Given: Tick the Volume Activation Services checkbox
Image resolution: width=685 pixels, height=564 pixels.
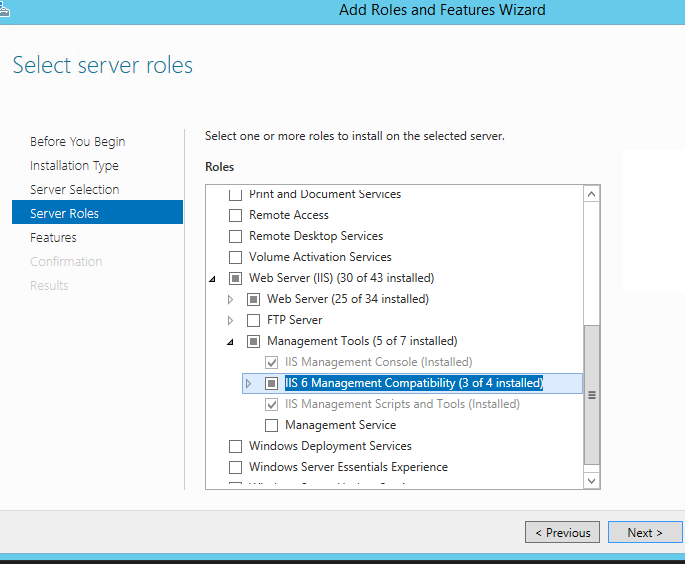Looking at the screenshot, I should click(x=236, y=257).
